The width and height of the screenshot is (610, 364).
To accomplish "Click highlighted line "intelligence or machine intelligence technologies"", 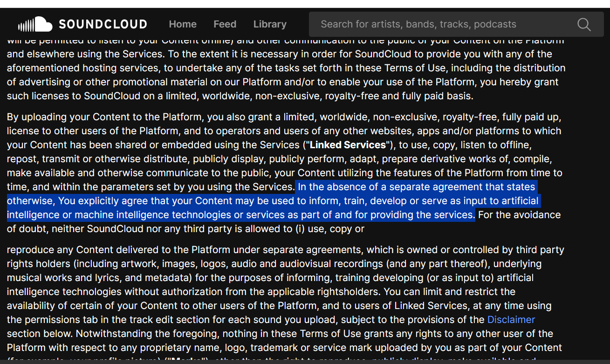I will (x=240, y=215).
